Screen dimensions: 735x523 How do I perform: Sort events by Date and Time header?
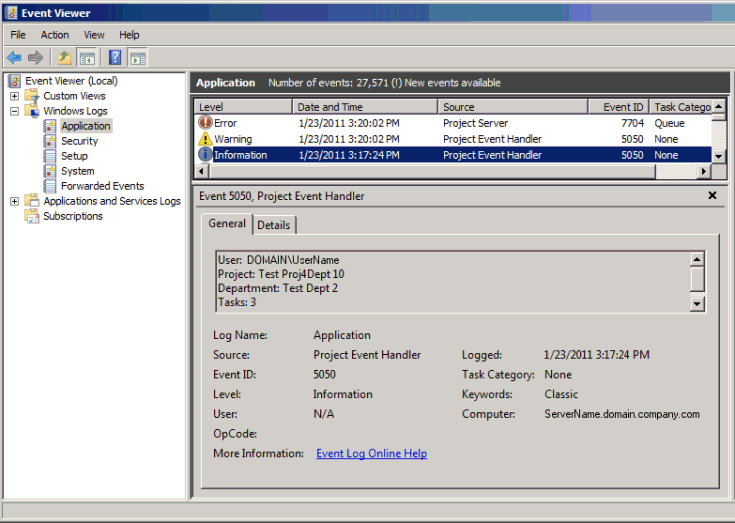tap(365, 107)
